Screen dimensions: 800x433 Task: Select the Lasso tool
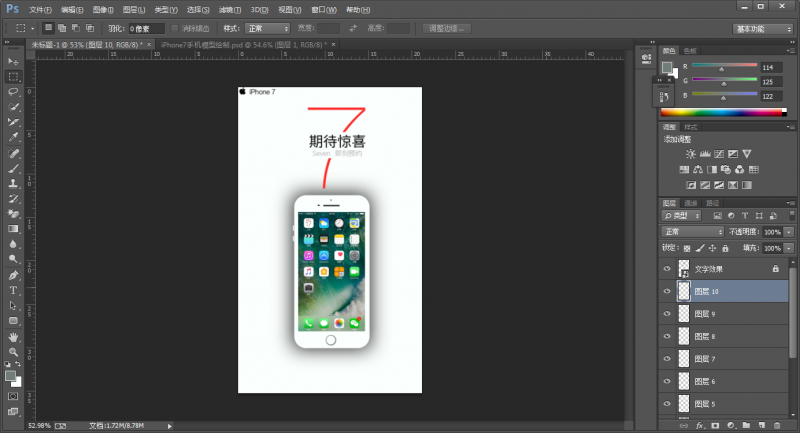[14, 90]
